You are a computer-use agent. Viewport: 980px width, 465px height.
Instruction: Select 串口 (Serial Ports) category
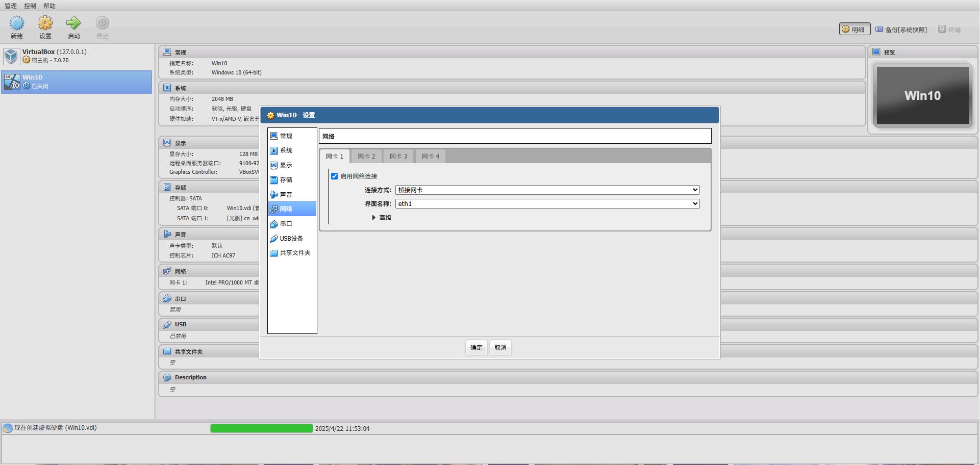point(286,224)
